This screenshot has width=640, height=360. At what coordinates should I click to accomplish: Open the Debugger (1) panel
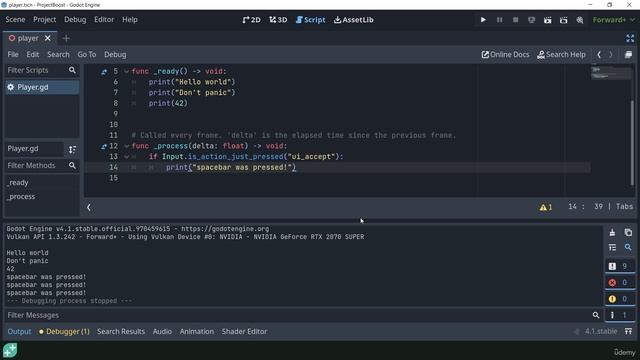point(64,331)
